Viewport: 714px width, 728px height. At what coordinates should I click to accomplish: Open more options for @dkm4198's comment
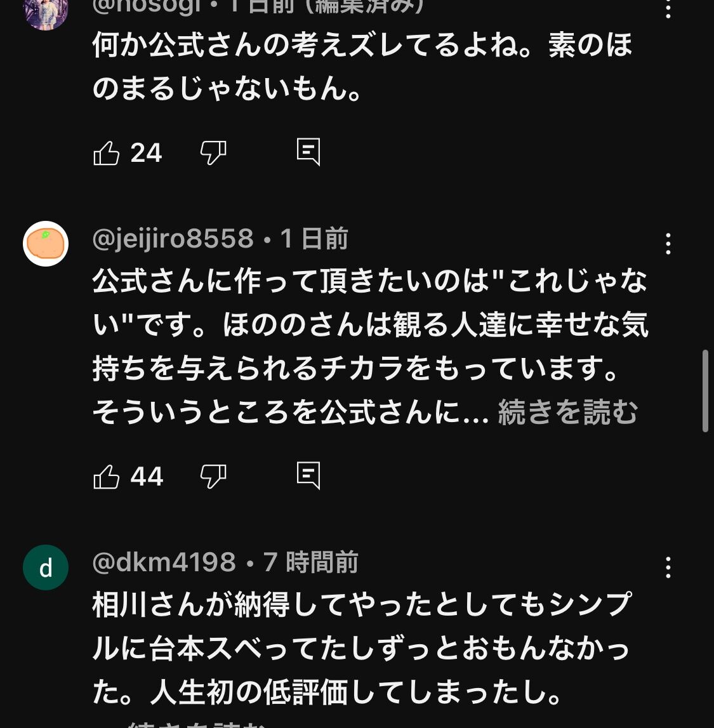pyautogui.click(x=668, y=567)
